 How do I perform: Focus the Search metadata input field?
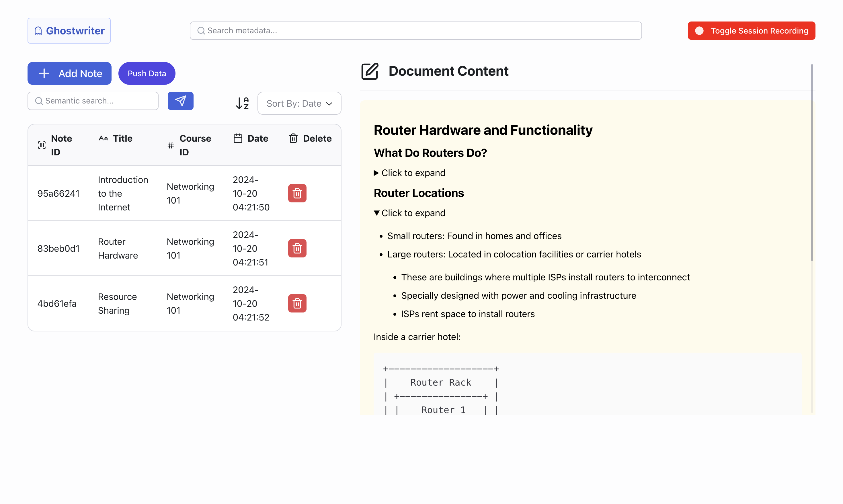416,31
